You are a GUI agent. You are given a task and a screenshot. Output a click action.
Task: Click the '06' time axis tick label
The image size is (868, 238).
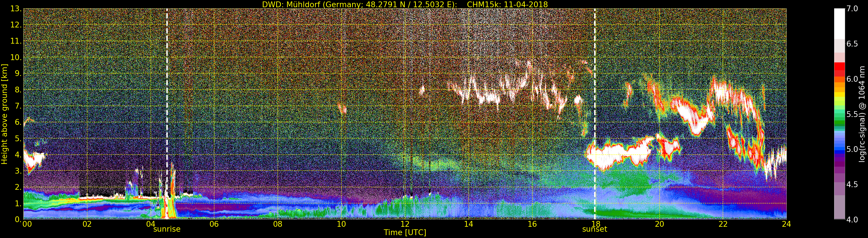click(x=214, y=224)
